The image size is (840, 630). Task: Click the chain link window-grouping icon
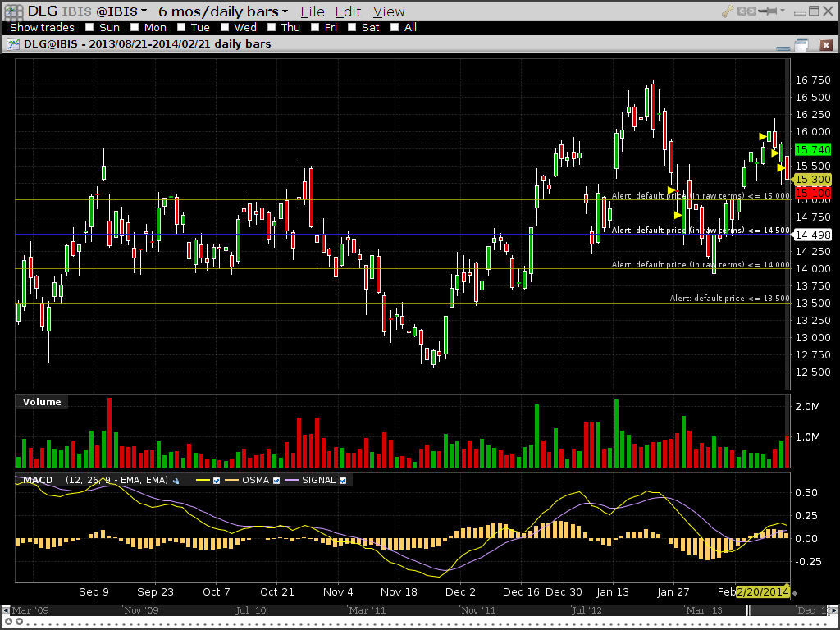click(x=746, y=11)
